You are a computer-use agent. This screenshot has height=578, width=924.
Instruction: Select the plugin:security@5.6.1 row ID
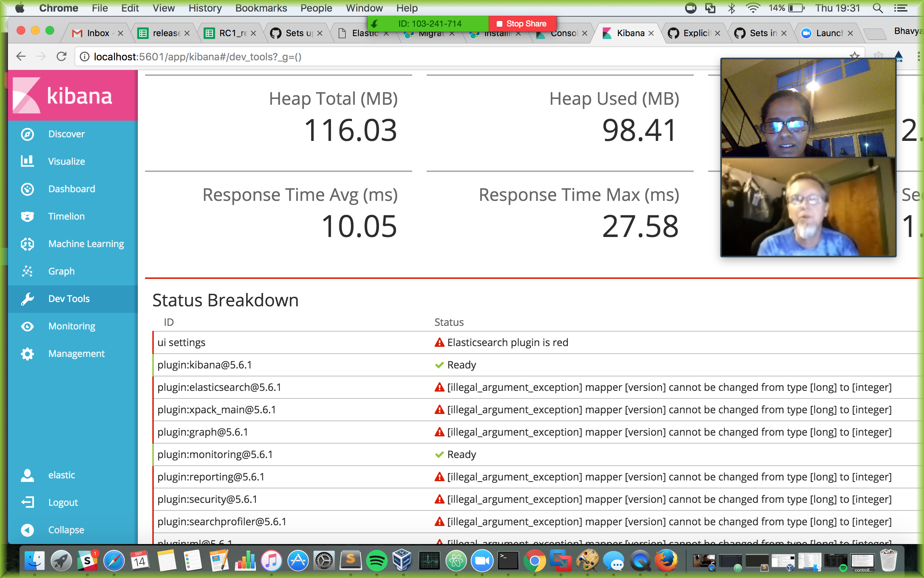coord(207,499)
